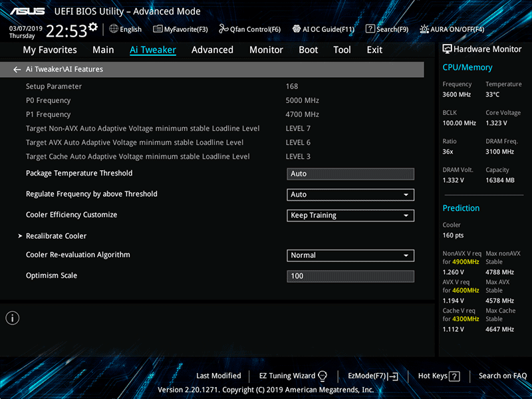Open Qfan Control(F6)
Viewport: 532px width, 399px height.
pyautogui.click(x=250, y=29)
